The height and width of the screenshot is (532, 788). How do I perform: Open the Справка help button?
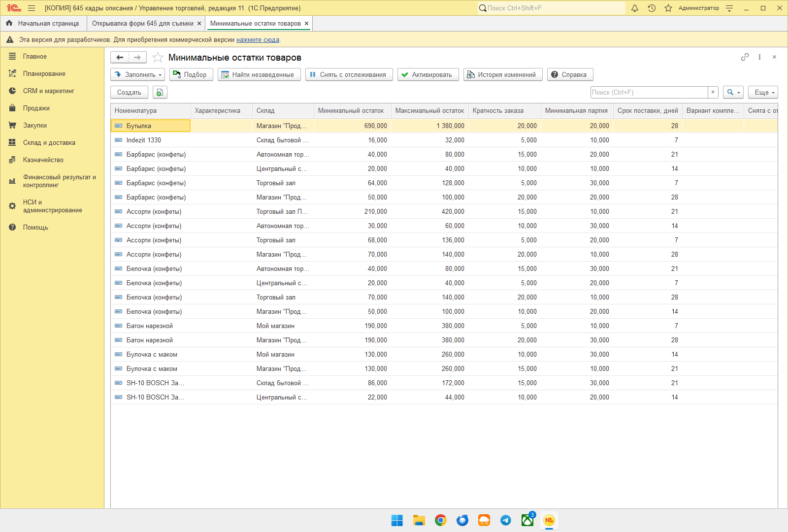click(x=570, y=74)
